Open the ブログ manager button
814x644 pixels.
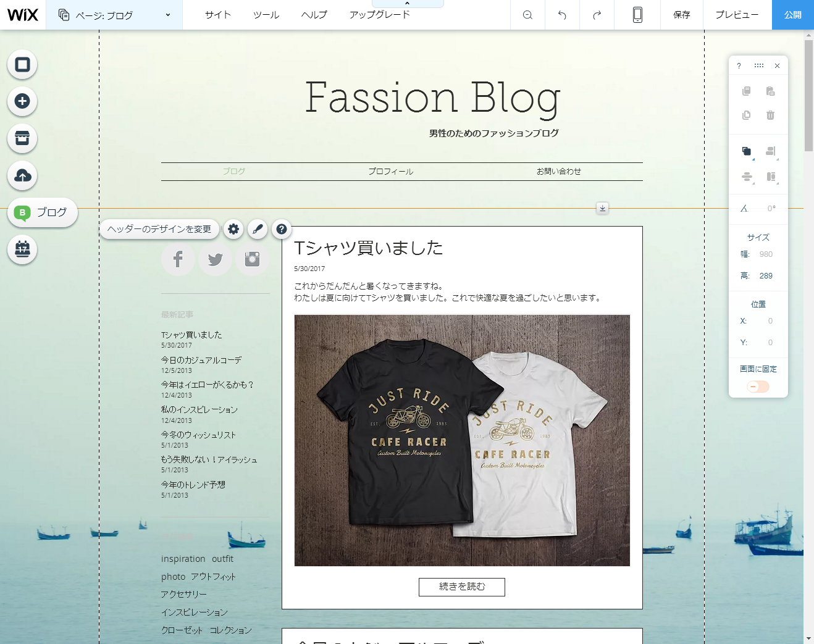point(43,212)
